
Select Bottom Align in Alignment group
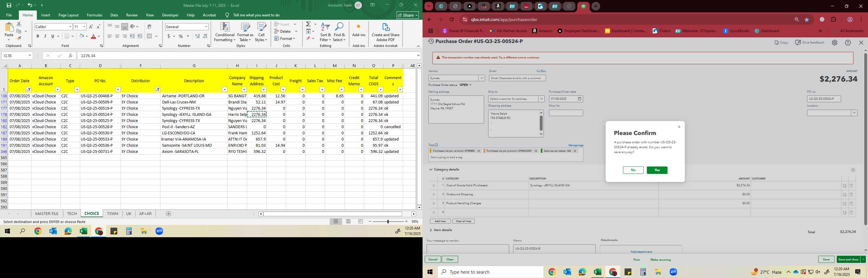124,27
